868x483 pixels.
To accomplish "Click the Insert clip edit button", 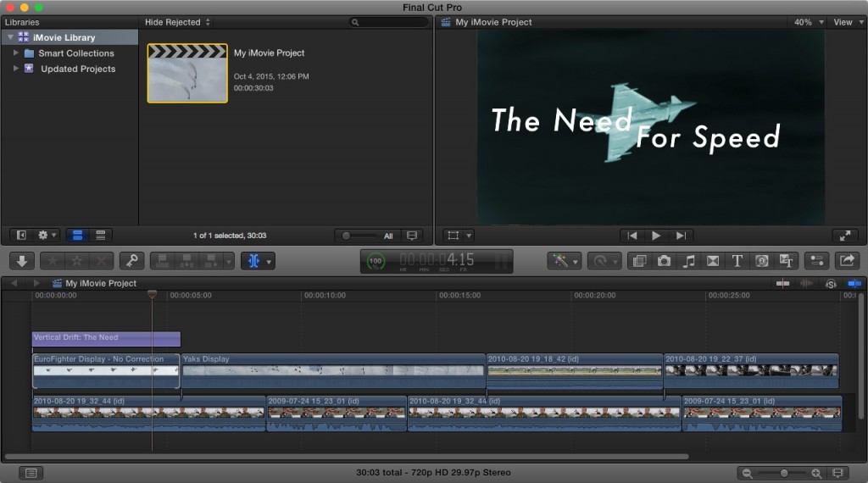I will [186, 261].
